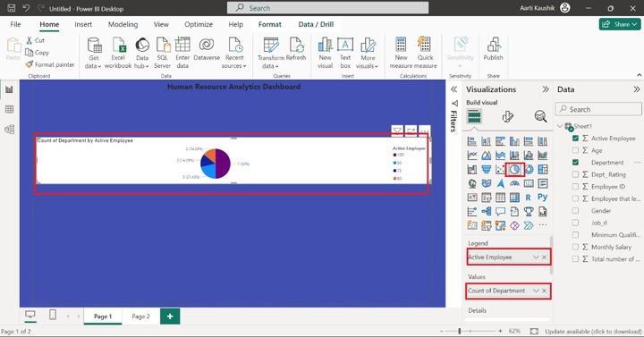Open the File menu
The image size is (644, 337).
(15, 24)
